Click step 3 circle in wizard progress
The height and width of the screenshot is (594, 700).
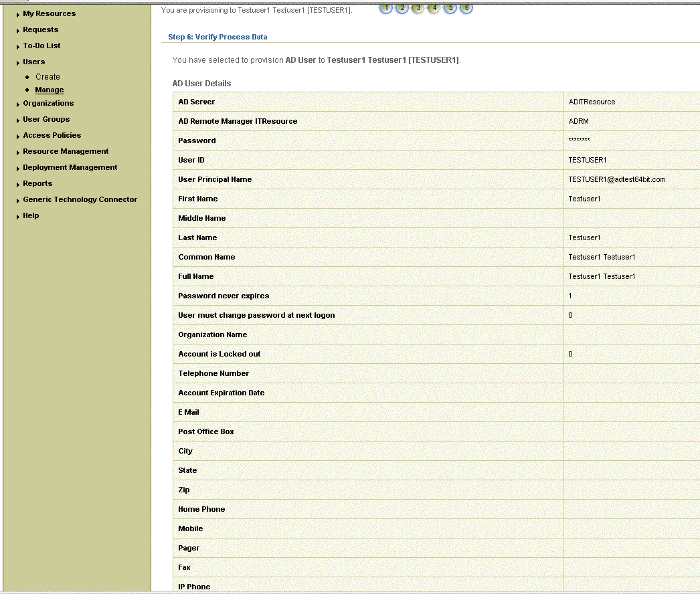(x=418, y=7)
